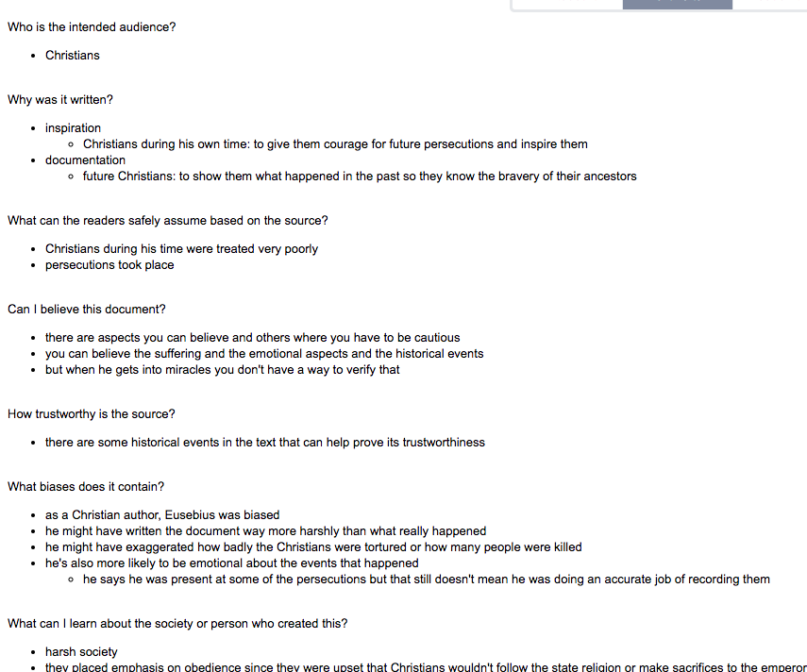807x672 pixels.
Task: Click the 'Why was it written?' heading
Action: [x=60, y=100]
